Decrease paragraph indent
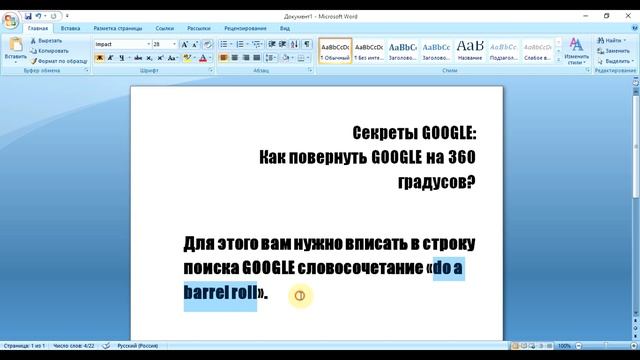640x360 pixels. (272, 44)
